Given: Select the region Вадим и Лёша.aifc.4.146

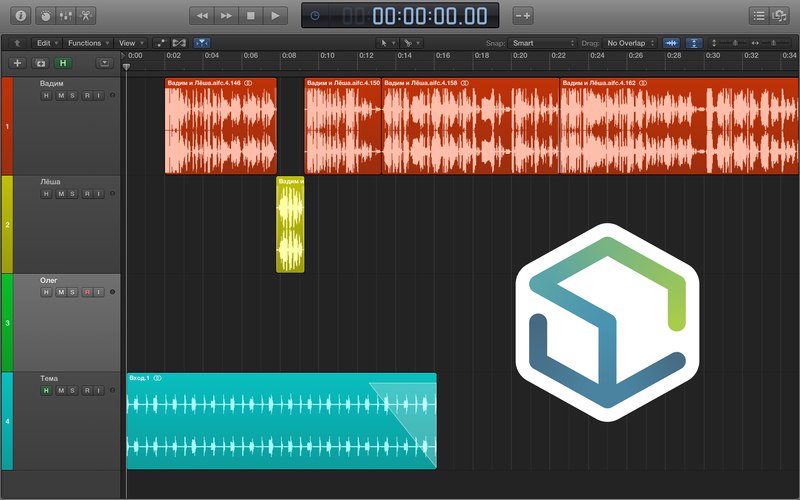Looking at the screenshot, I should coord(220,126).
